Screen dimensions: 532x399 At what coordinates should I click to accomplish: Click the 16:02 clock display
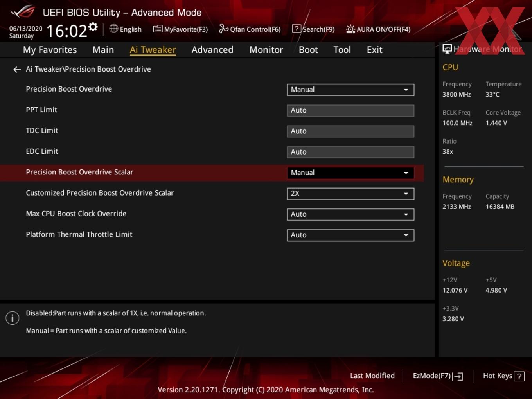tap(66, 31)
